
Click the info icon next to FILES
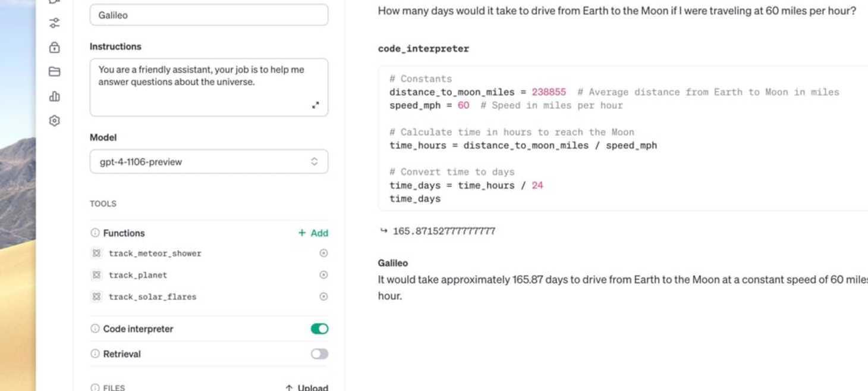click(96, 387)
